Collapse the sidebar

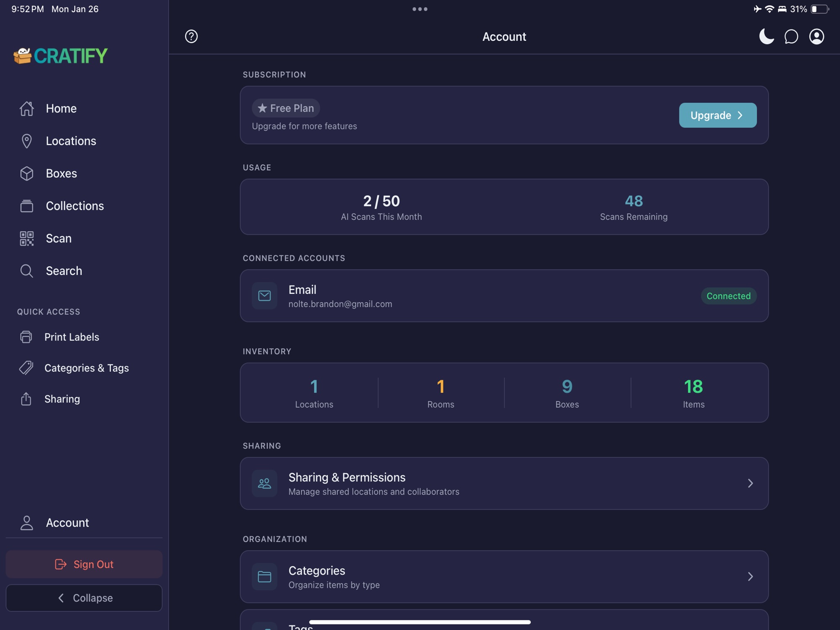tap(84, 598)
